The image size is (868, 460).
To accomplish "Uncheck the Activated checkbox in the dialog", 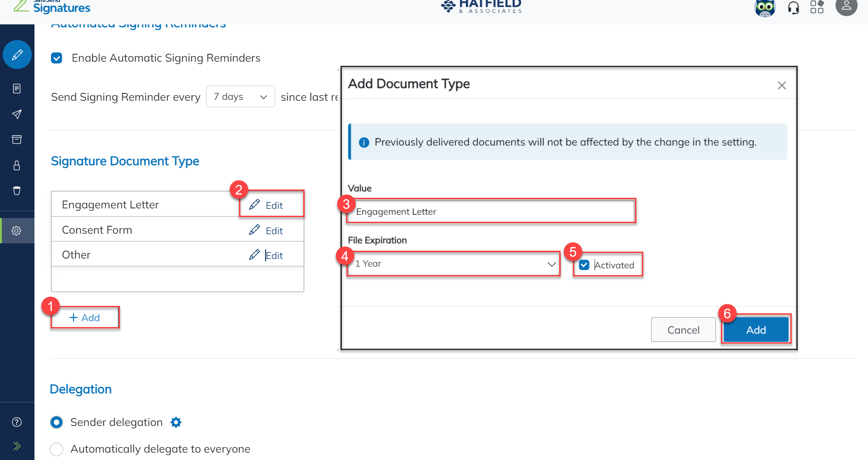I will (x=584, y=265).
